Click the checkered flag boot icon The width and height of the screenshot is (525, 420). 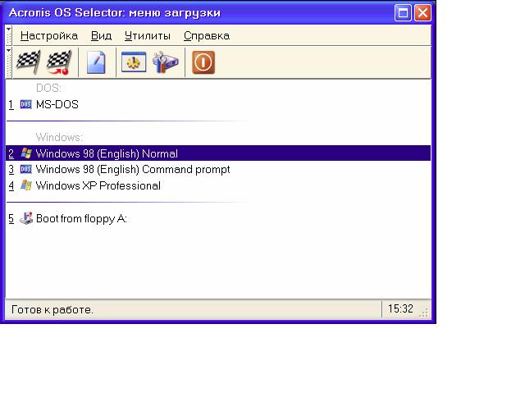click(28, 62)
